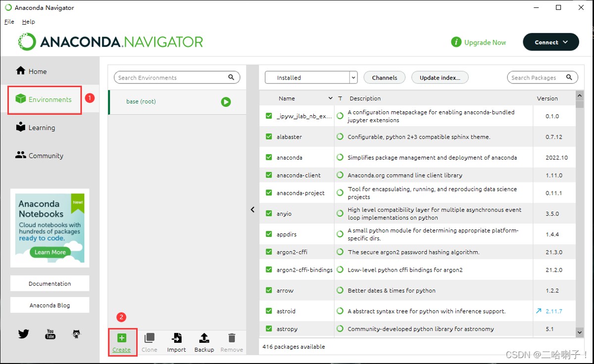Open the GitHub icon link

point(76,334)
